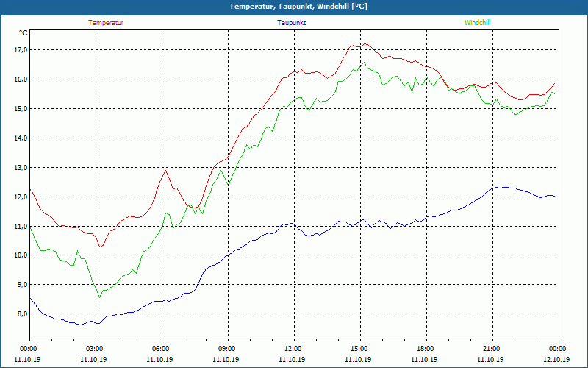
Task: Click the red temperature spike near 06:00
Action: (x=165, y=171)
